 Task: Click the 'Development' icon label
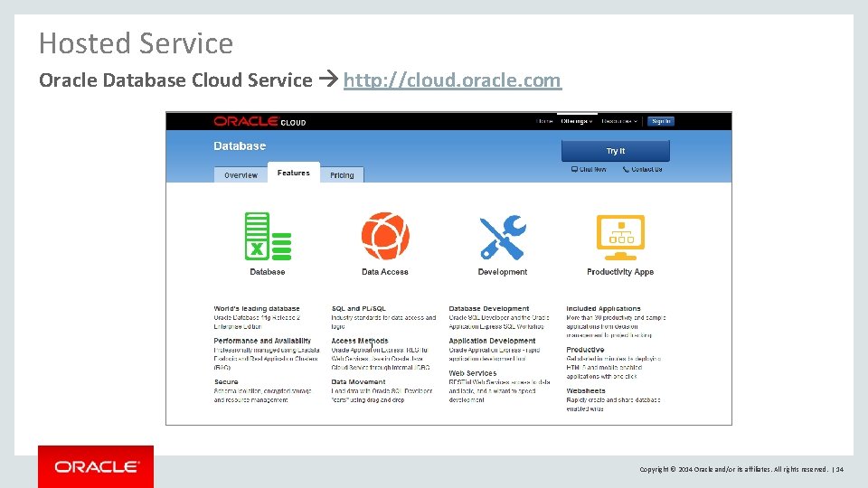pyautogui.click(x=503, y=272)
